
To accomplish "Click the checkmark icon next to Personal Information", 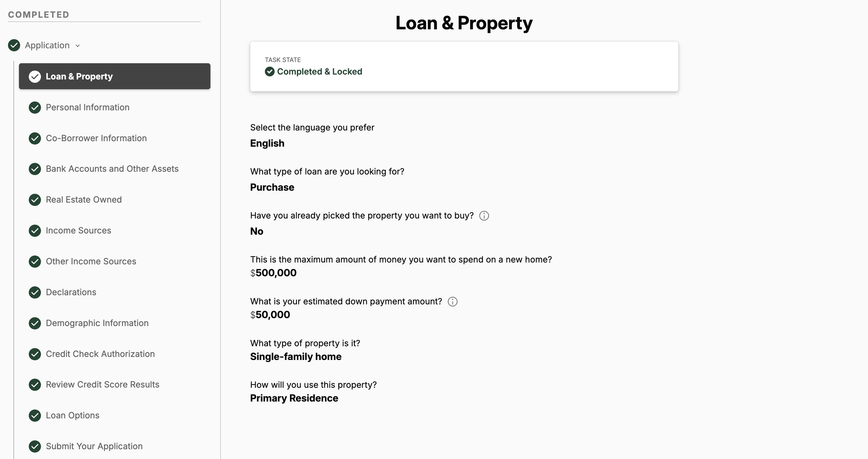I will [35, 108].
